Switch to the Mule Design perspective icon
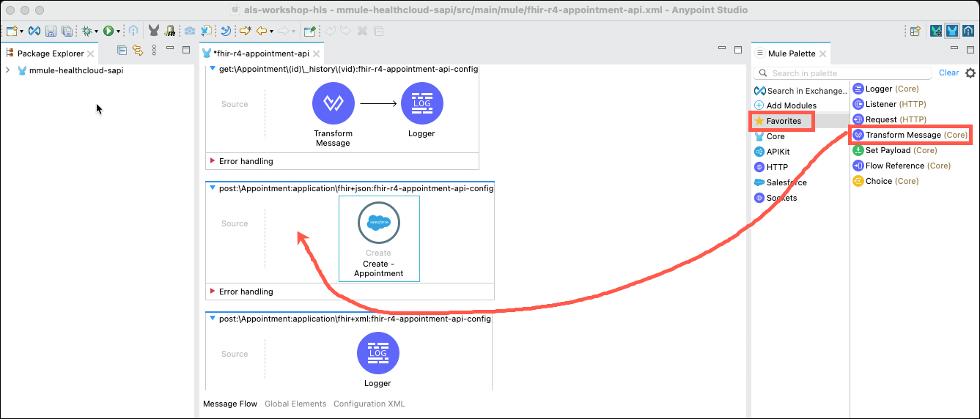The height and width of the screenshot is (419, 980). [x=952, y=31]
